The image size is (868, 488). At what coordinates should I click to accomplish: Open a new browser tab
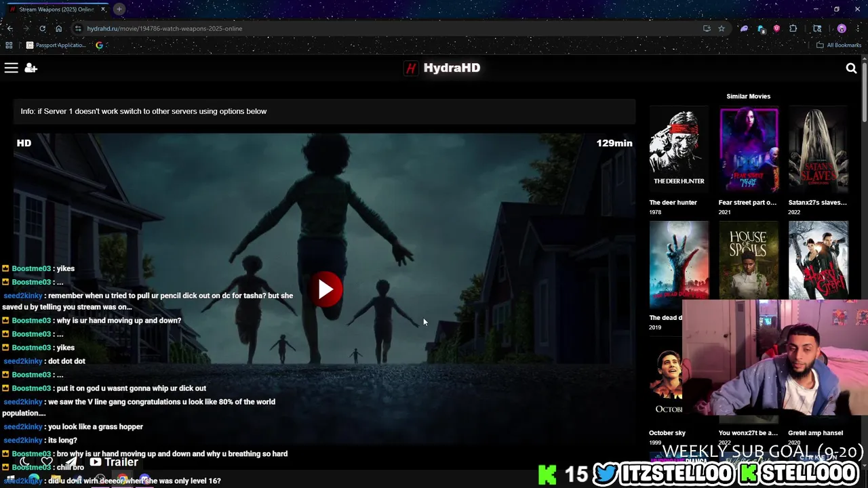(x=119, y=9)
